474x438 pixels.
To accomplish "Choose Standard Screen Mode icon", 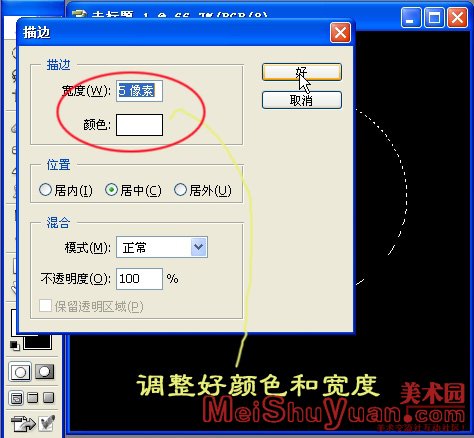I will (x=17, y=398).
